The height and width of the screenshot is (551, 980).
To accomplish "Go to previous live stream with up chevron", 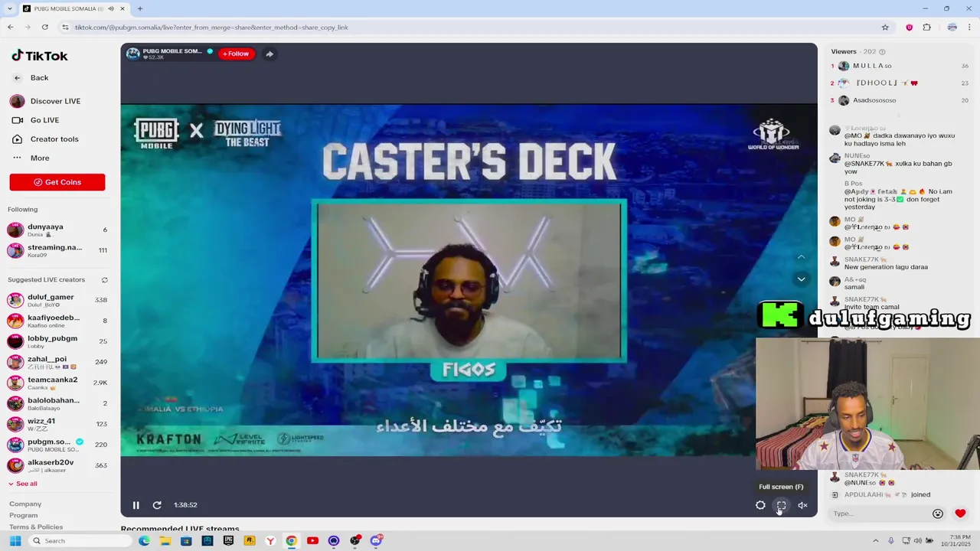I will coord(801,257).
